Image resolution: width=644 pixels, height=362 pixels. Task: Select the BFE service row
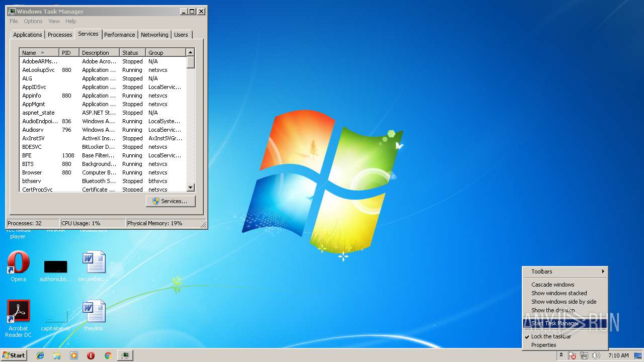103,155
